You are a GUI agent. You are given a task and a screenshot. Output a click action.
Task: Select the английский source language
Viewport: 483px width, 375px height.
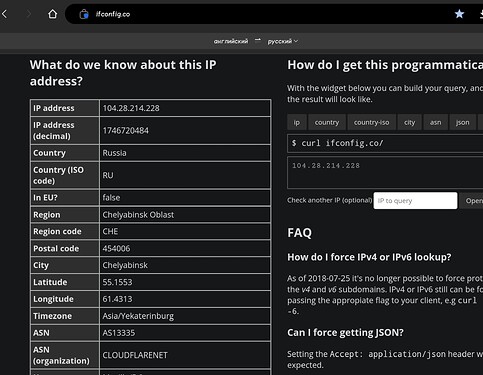click(231, 41)
